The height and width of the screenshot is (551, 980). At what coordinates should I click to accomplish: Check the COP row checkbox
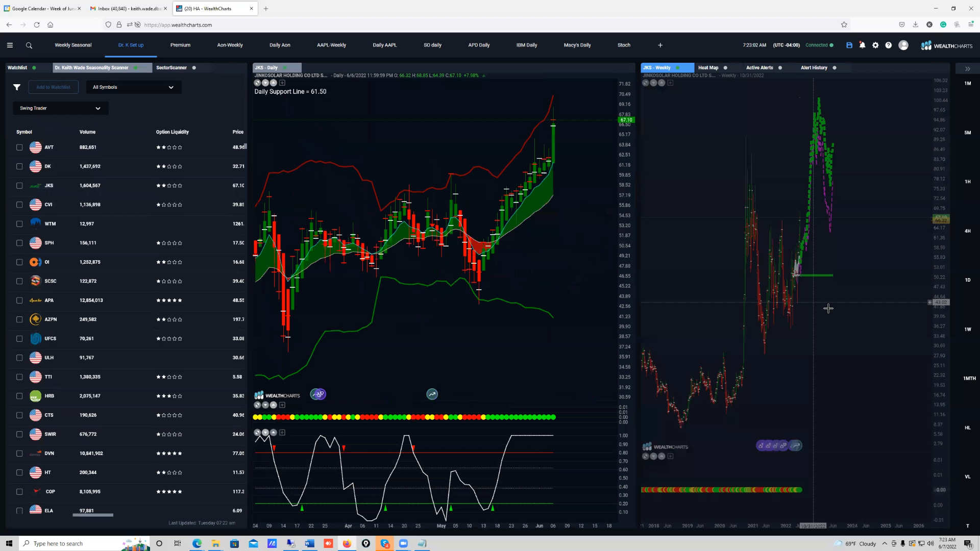point(19,492)
